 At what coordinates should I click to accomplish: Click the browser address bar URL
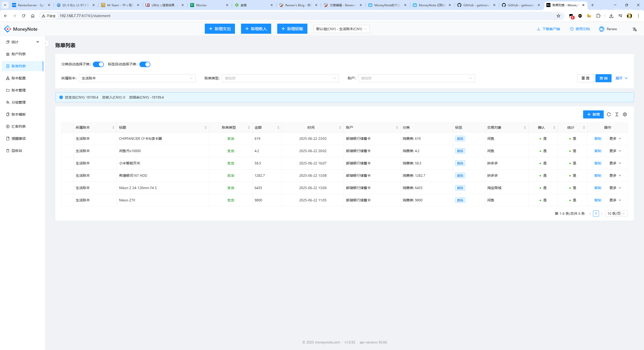tap(85, 16)
